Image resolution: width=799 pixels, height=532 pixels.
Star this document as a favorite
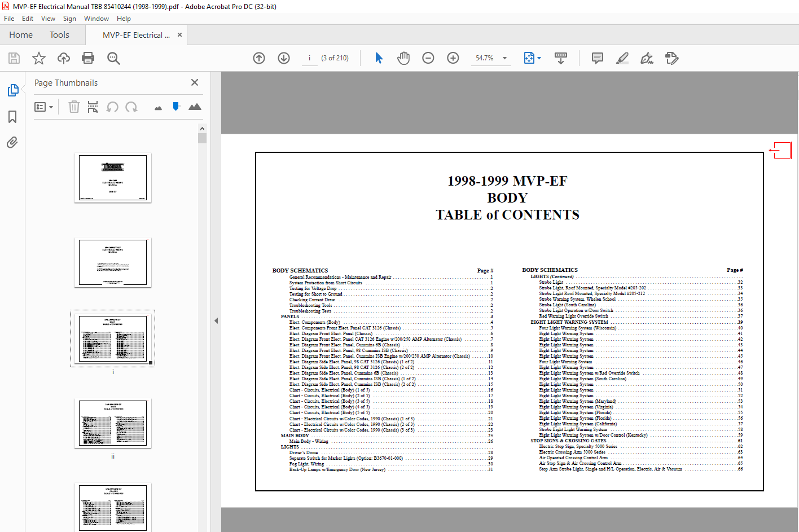click(x=39, y=58)
